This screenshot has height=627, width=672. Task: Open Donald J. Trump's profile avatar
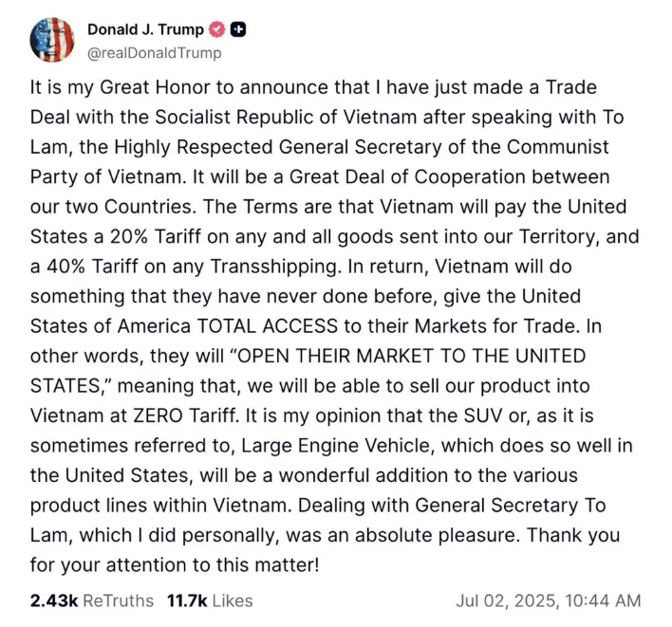click(x=52, y=40)
